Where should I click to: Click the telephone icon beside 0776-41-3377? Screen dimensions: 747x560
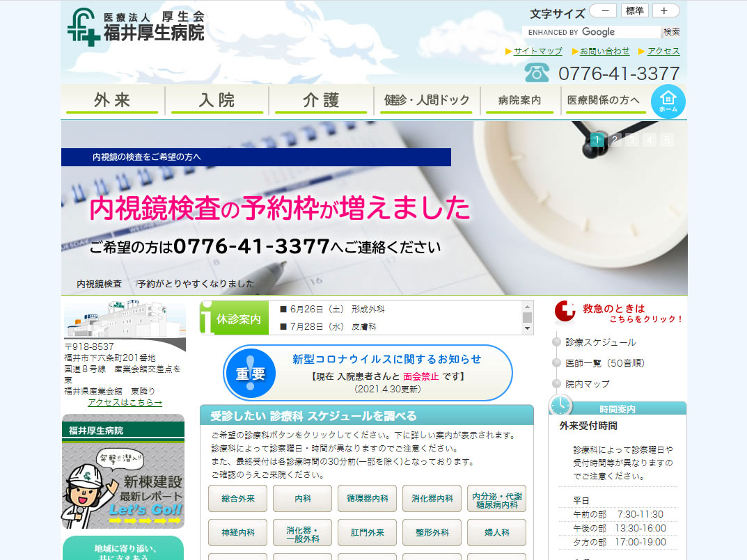537,73
